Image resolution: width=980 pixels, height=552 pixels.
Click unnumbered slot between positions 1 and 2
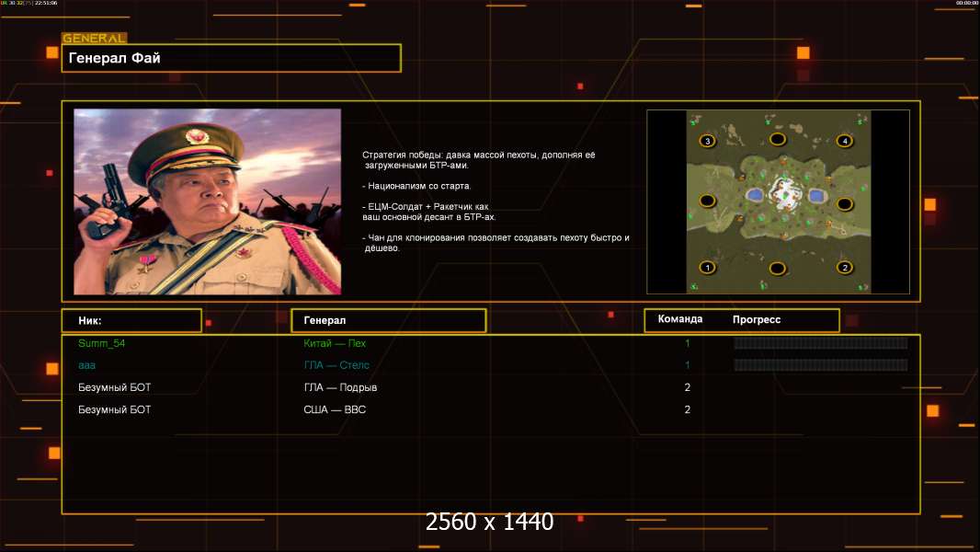[777, 269]
